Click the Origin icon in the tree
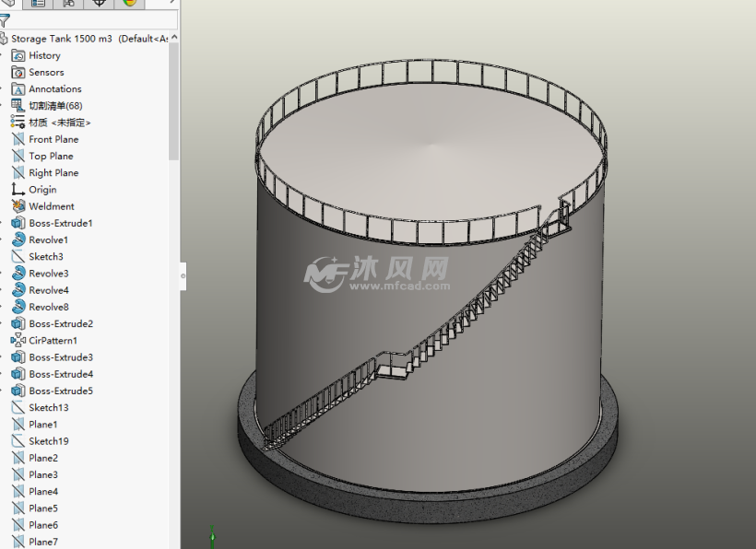Viewport: 756px width, 549px height. [x=18, y=190]
